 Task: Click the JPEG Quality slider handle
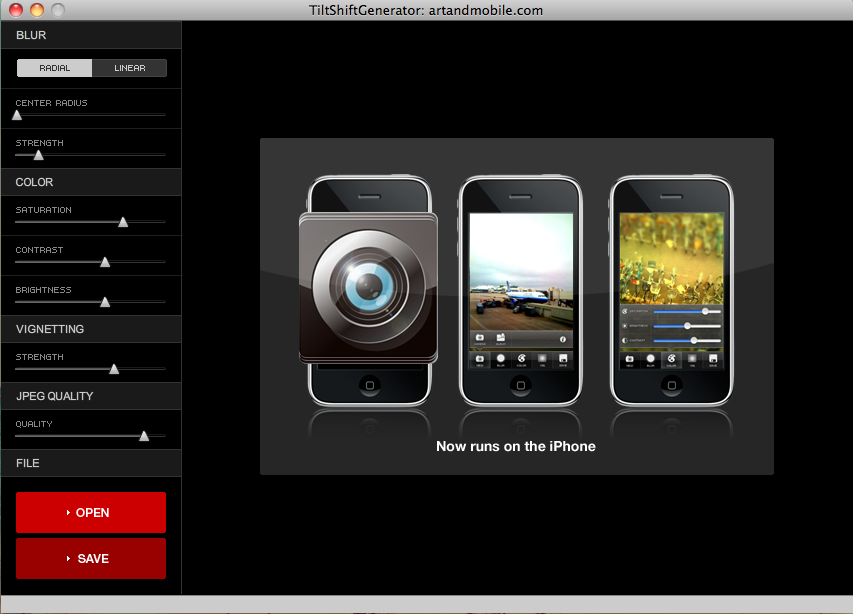pos(144,436)
